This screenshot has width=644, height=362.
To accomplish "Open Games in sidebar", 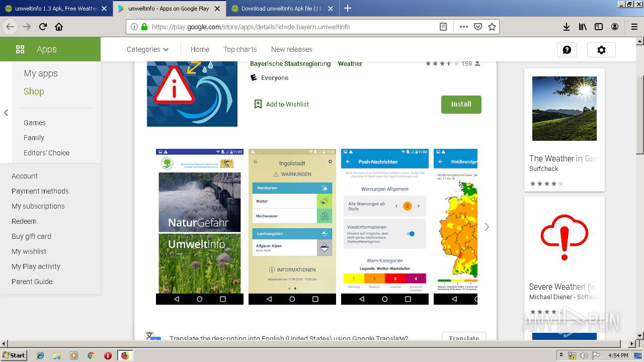I will [x=35, y=123].
